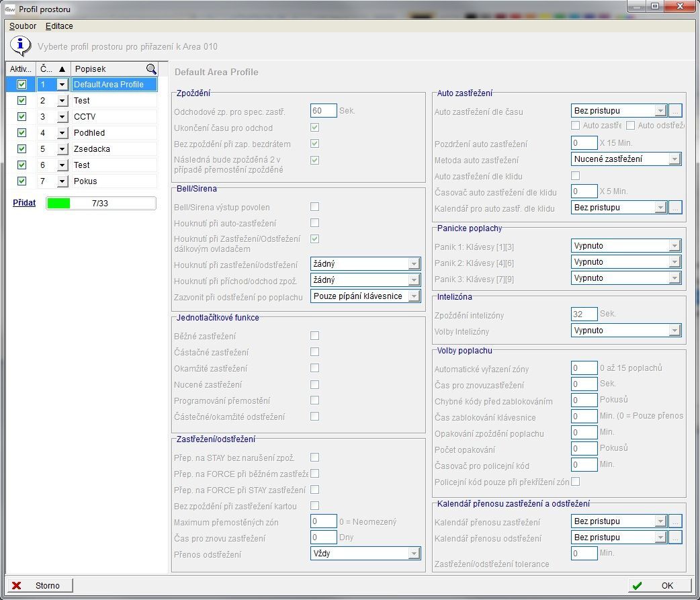The image size is (700, 600).
Task: Open browse button for Kalendář přenosu zastřežení
Action: (x=676, y=521)
